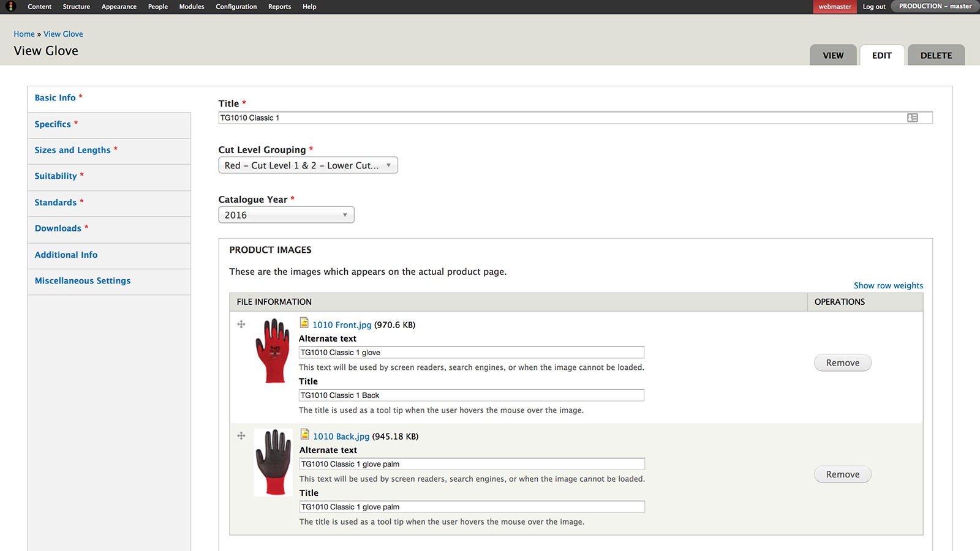
Task: Grab the drag handle for 1010 Back.jpg
Action: click(241, 436)
